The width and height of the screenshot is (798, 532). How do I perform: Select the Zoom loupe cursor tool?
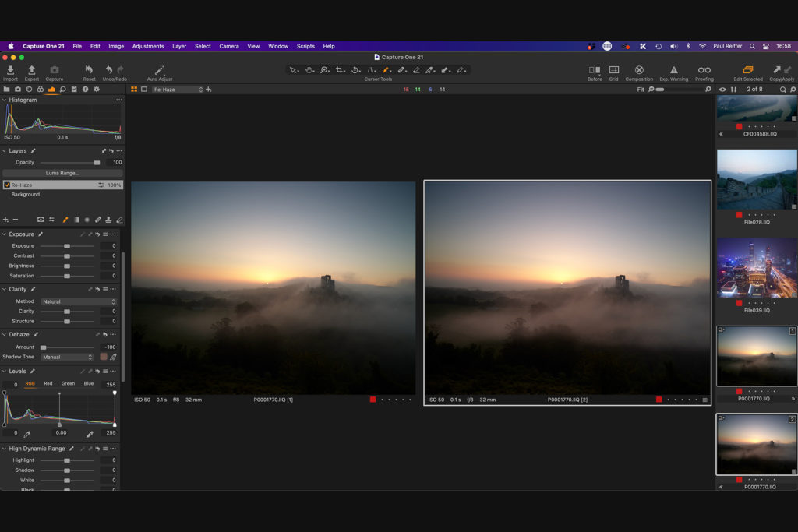pos(324,70)
